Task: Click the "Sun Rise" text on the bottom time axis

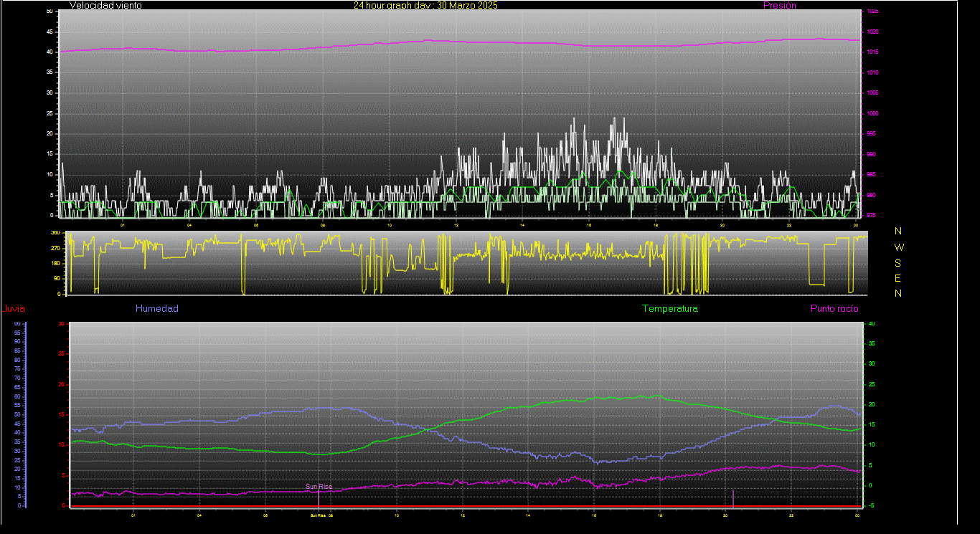Action: point(318,515)
